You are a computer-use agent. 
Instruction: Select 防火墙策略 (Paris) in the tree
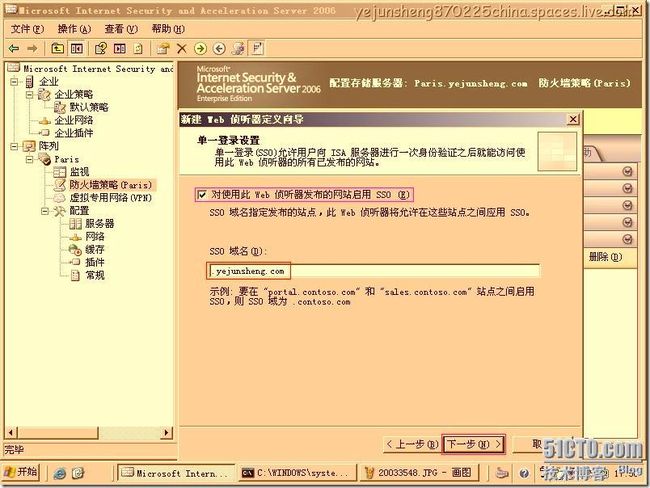pos(110,185)
